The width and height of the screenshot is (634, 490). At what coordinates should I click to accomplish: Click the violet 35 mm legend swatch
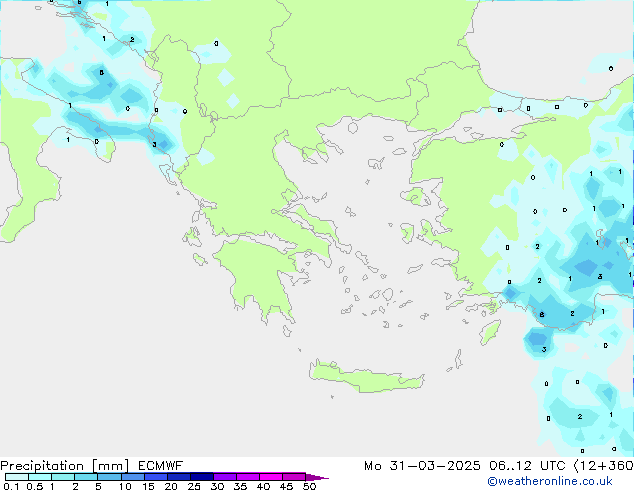(x=247, y=477)
